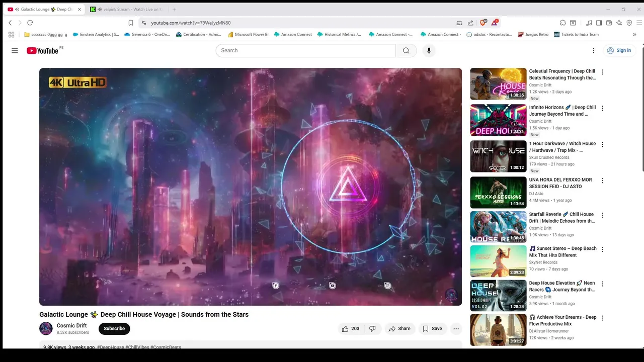The height and width of the screenshot is (362, 644).
Task: Open Tickets to India Team bookmark
Action: click(x=576, y=35)
